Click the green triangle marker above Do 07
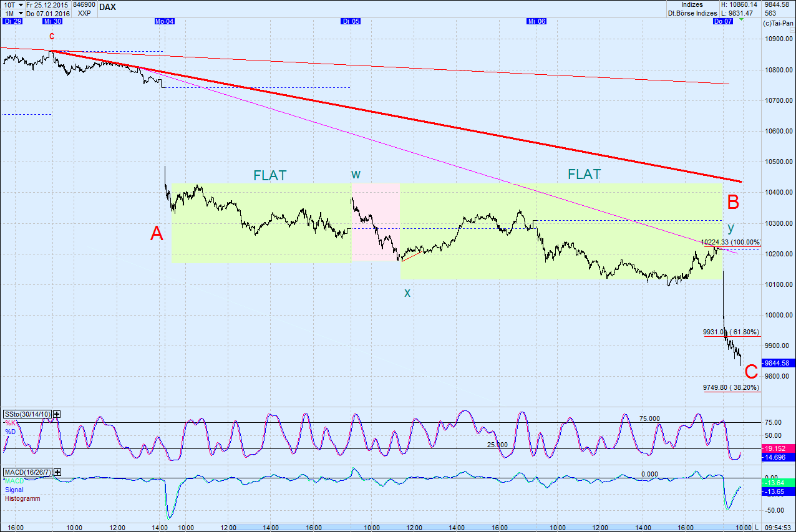This screenshot has height=532, width=796. click(x=740, y=19)
